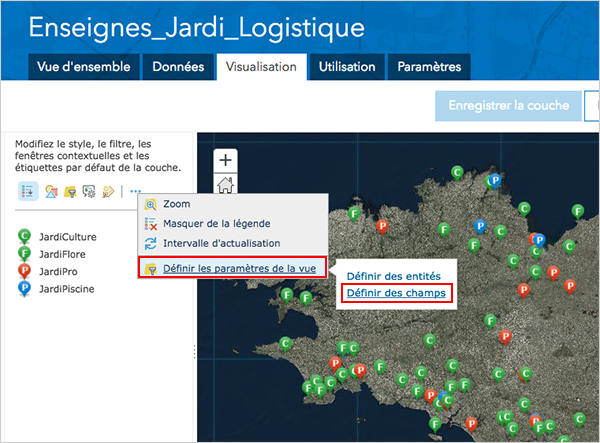Click the JardiPiscine legend label

pos(67,289)
